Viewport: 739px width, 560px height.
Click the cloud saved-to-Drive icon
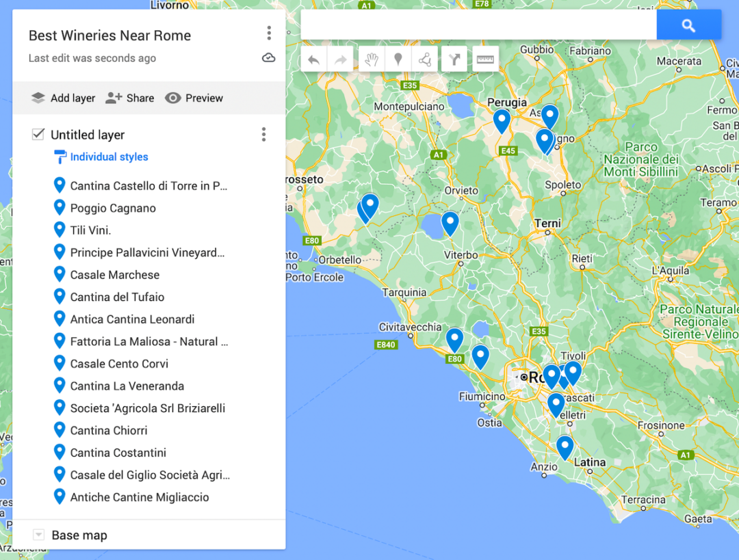269,58
